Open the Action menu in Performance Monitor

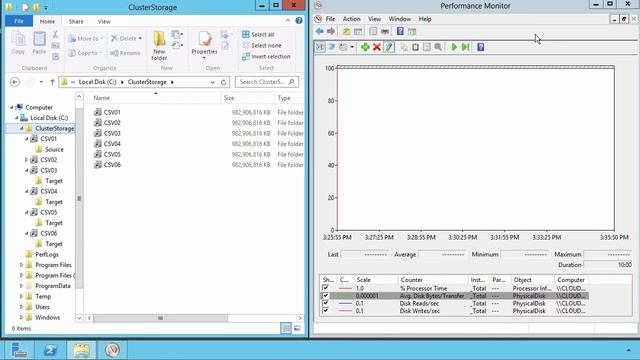351,19
